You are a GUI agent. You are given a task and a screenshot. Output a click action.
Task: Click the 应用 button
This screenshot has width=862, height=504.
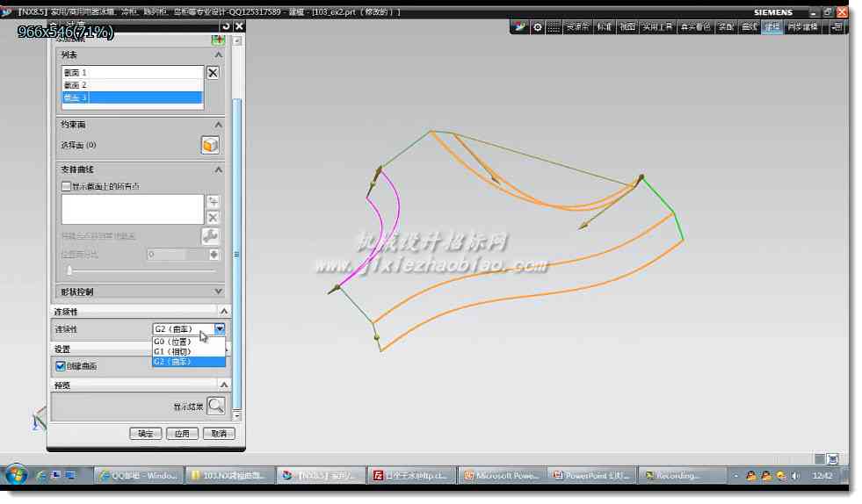click(182, 434)
